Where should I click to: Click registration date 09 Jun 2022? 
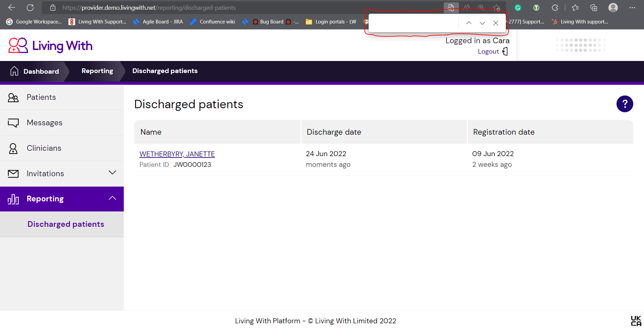click(493, 154)
